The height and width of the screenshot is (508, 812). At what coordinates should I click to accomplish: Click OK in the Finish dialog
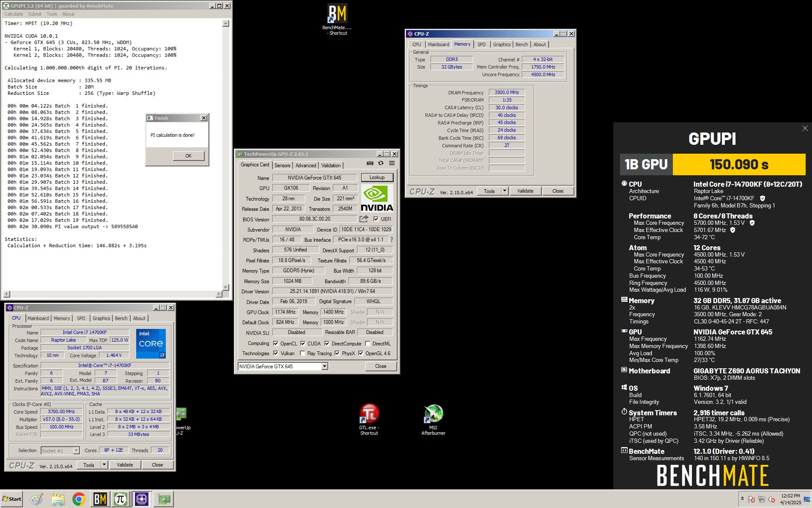188,156
